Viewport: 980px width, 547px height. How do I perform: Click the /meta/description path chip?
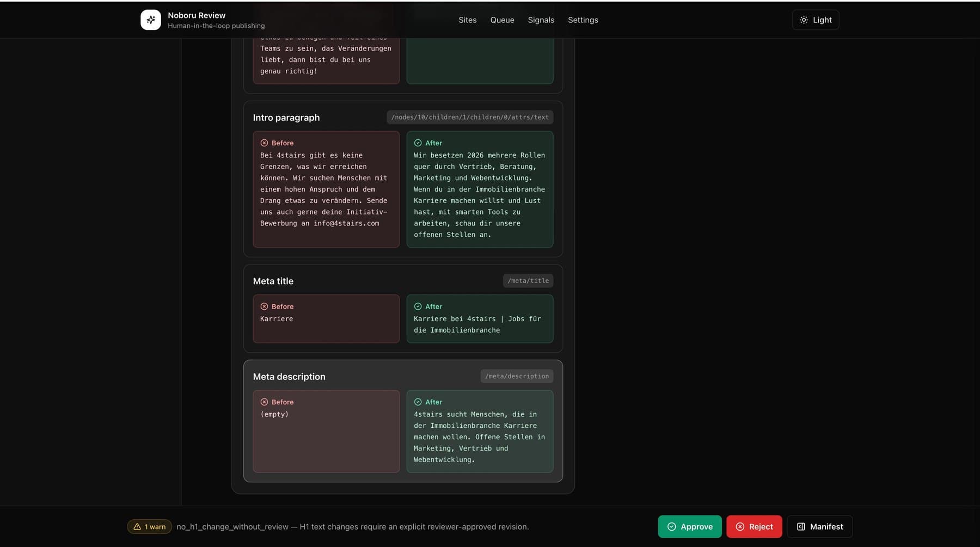(x=517, y=376)
